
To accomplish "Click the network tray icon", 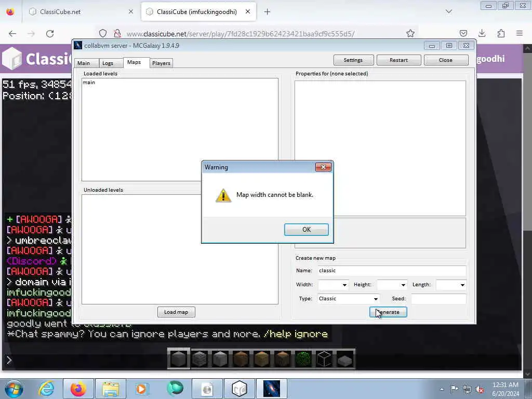I will tap(467, 389).
